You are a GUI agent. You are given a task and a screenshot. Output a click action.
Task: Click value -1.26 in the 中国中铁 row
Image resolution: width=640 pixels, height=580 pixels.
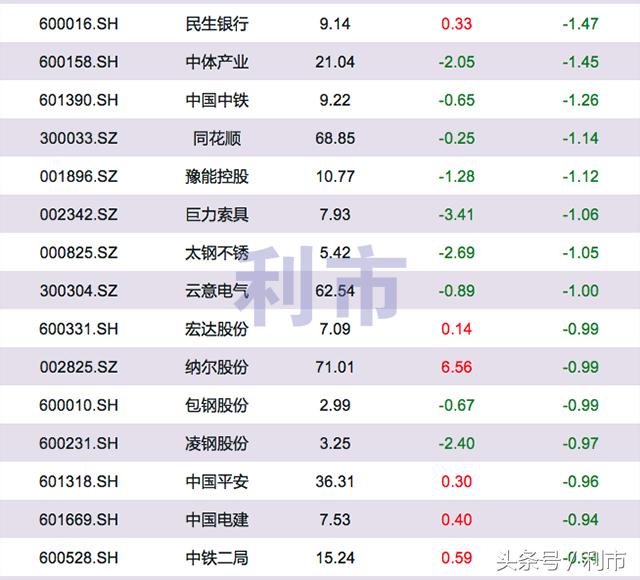[x=580, y=100]
